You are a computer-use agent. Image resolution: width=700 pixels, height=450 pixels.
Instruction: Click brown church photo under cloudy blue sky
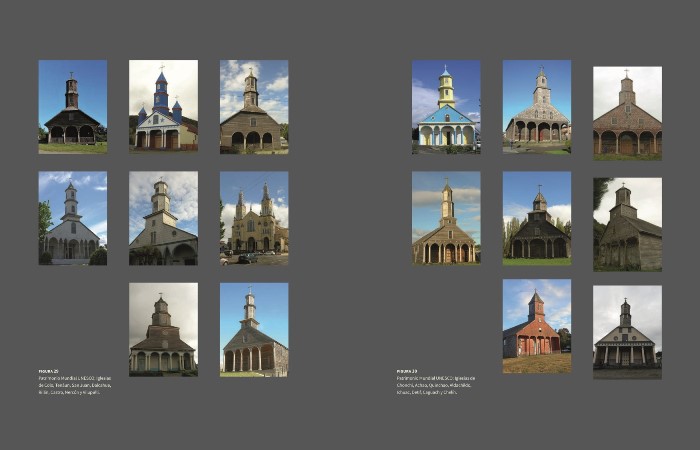coord(254,106)
